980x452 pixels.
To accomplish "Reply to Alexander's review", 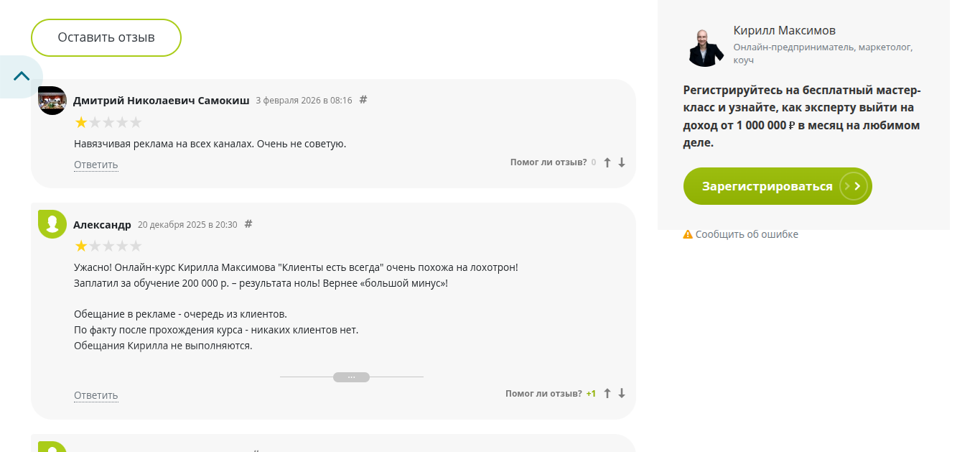I will [95, 395].
